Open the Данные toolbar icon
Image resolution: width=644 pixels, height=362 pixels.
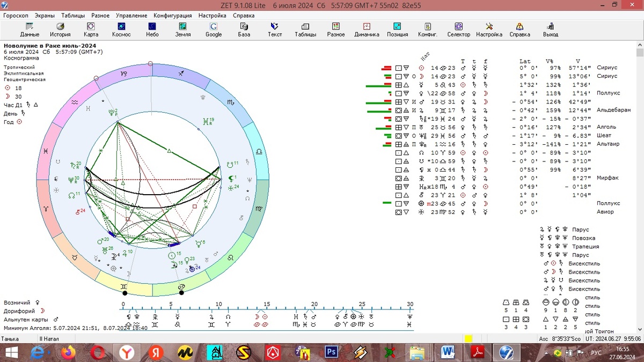coord(30,29)
